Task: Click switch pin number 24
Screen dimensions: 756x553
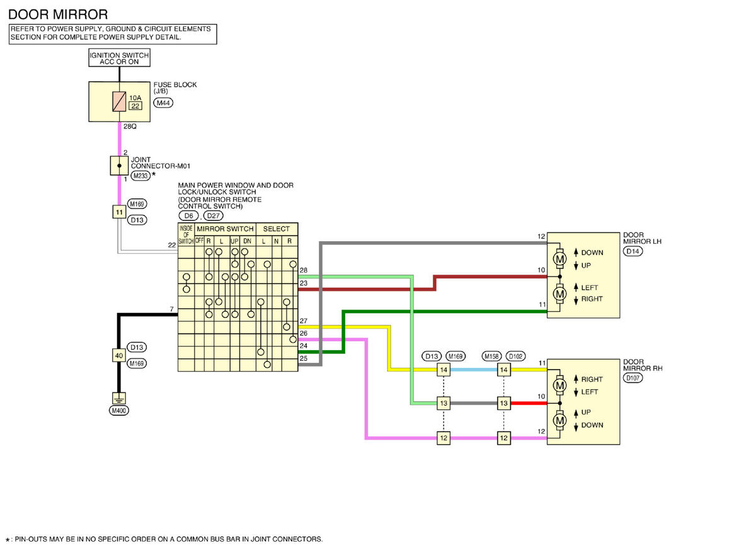Action: (x=304, y=345)
